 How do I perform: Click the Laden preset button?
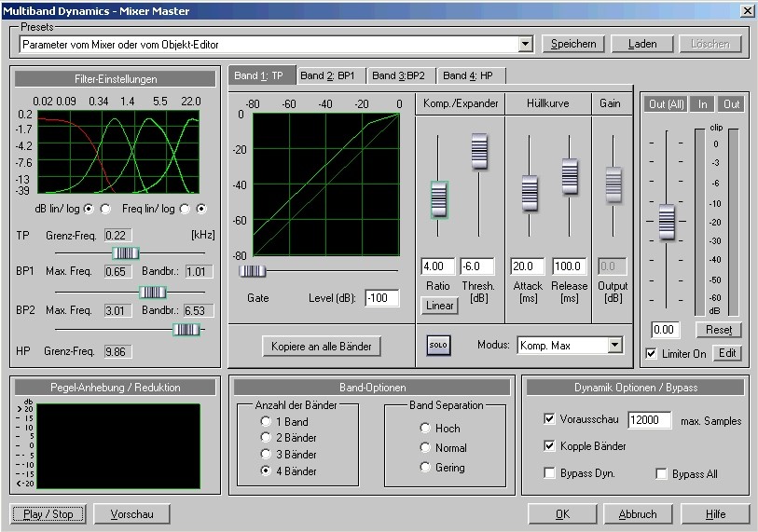(x=642, y=44)
